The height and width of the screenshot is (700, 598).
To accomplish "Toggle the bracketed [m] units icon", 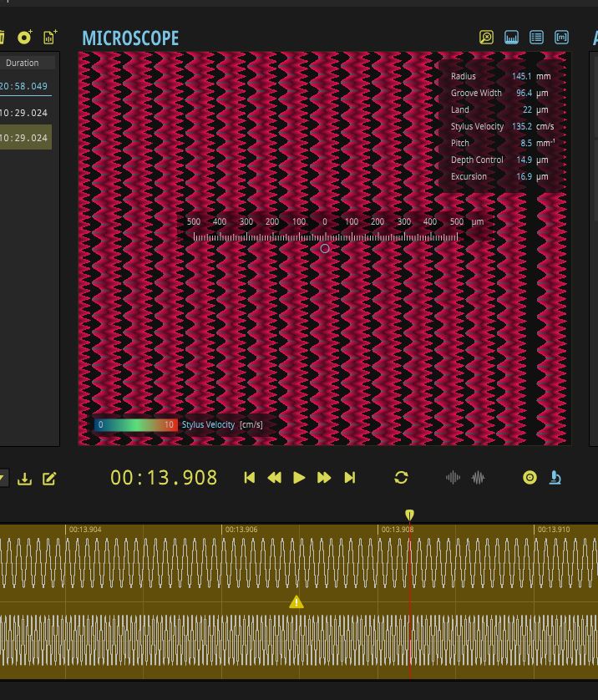I will [x=562, y=38].
